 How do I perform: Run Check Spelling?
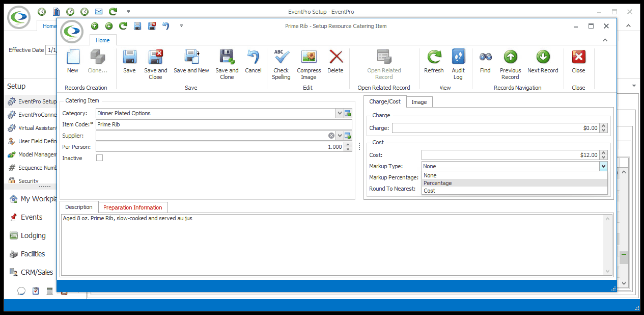tap(281, 65)
